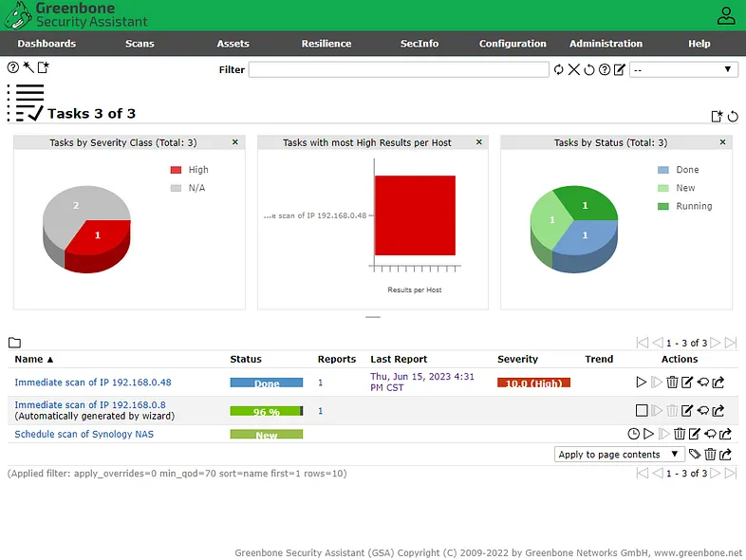The height and width of the screenshot is (560, 746).
Task: Reset filter to default icon
Action: tap(589, 69)
